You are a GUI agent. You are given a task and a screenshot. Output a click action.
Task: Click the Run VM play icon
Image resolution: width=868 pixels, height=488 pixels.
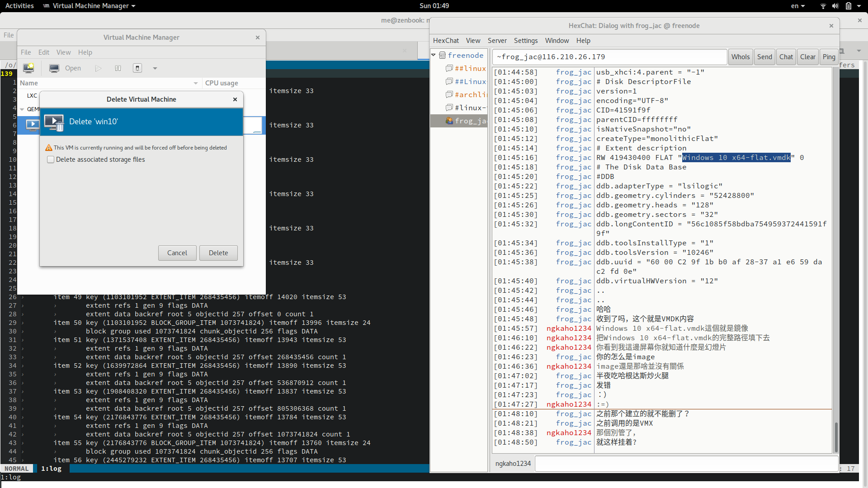coord(98,68)
